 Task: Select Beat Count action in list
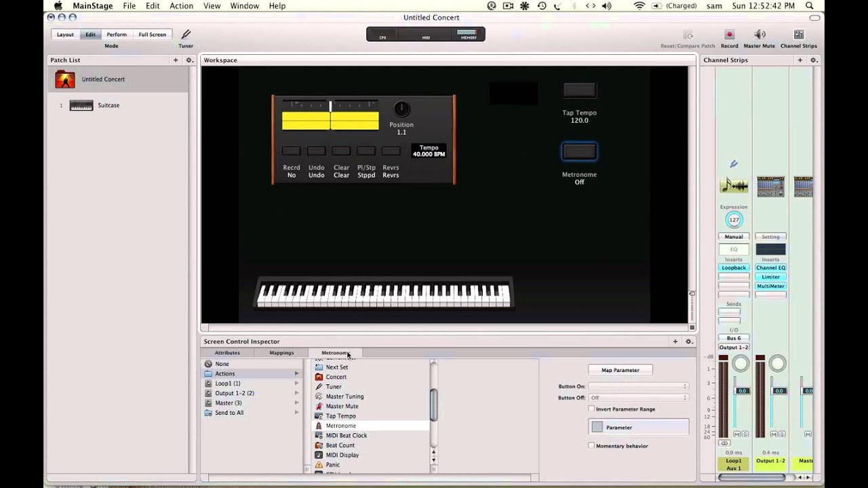coord(370,445)
